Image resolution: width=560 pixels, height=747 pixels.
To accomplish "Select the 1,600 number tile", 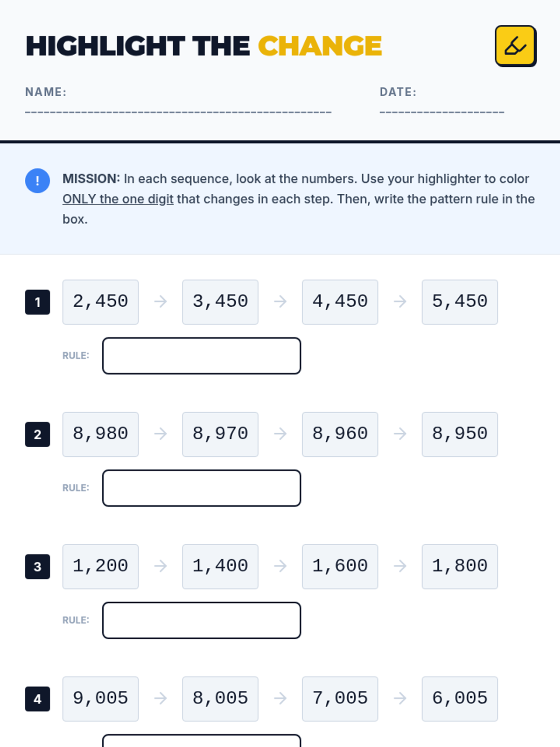I will [x=340, y=566].
